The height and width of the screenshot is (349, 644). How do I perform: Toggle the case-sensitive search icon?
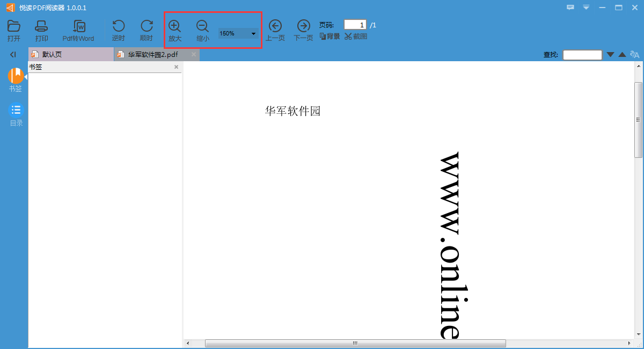[635, 54]
